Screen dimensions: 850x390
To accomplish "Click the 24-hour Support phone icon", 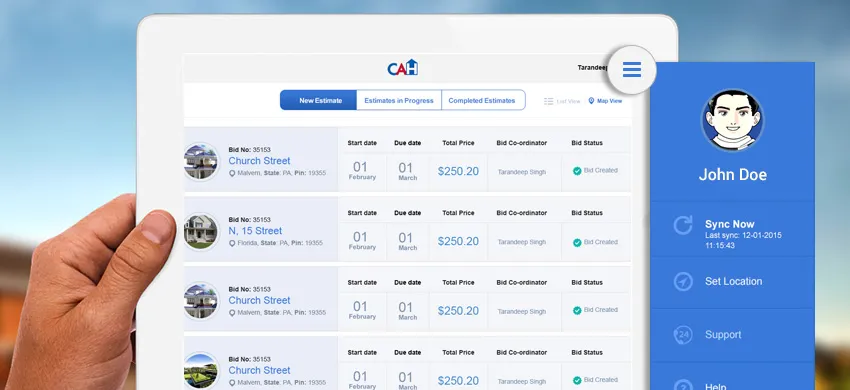I will [x=683, y=335].
